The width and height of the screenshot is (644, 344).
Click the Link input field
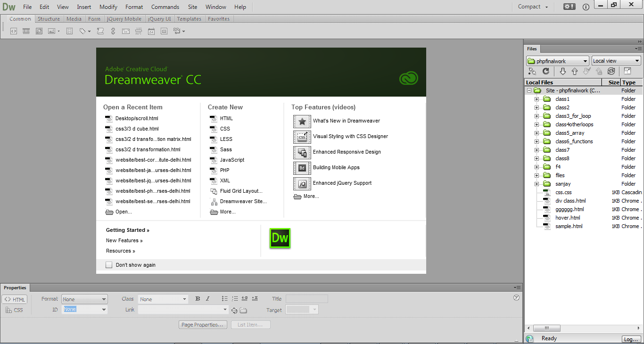(x=183, y=310)
